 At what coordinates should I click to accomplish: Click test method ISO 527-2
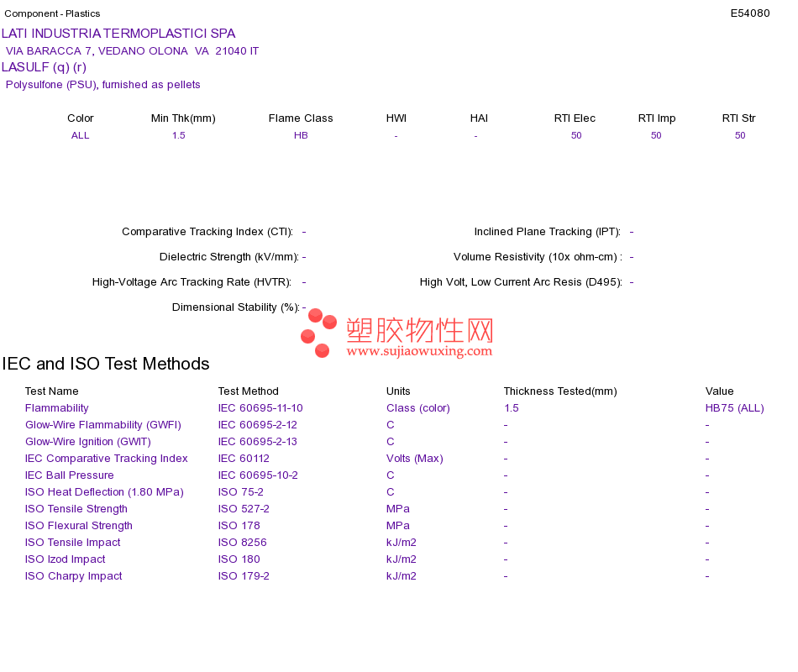[x=244, y=509]
